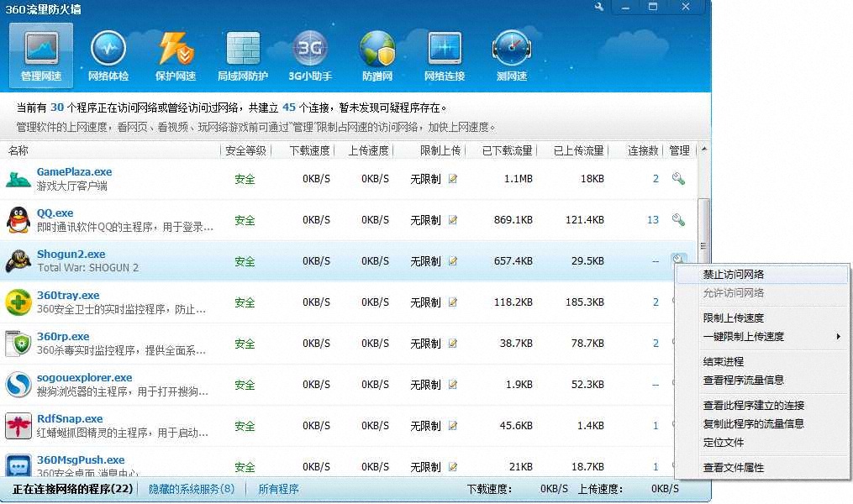Open the GamePlaza.exe name link

(74, 172)
